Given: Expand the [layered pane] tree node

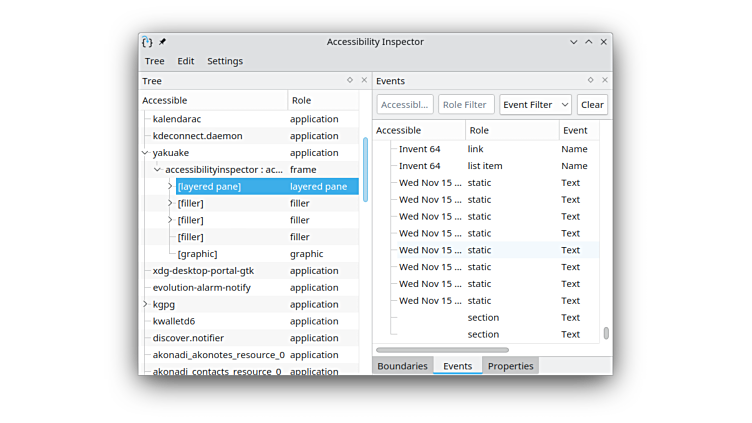Looking at the screenshot, I should click(170, 187).
